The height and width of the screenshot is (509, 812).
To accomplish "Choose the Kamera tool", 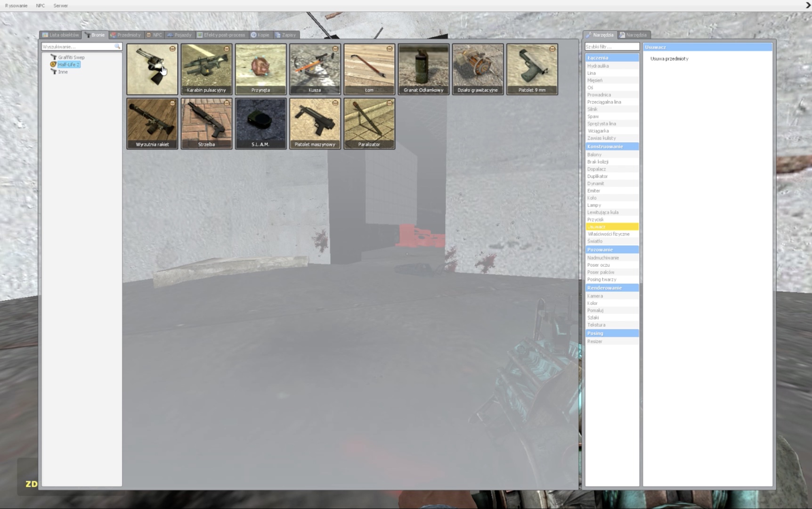I will click(612, 296).
